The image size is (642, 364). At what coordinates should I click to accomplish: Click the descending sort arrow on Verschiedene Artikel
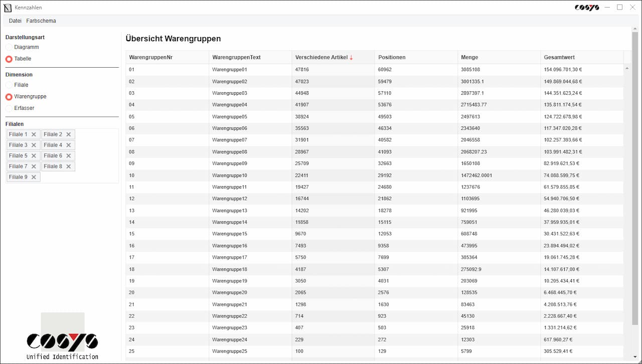(x=351, y=57)
